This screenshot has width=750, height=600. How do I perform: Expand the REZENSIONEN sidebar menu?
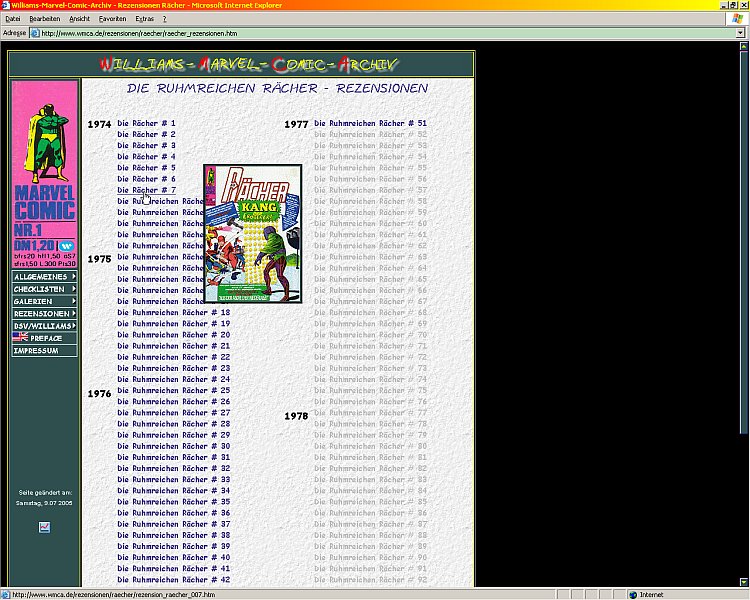[x=44, y=314]
